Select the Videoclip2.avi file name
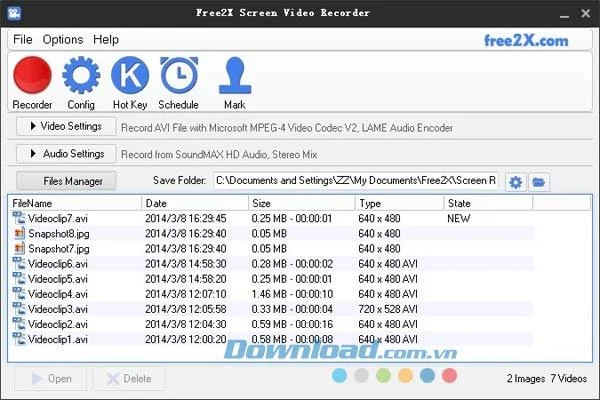 (x=58, y=324)
